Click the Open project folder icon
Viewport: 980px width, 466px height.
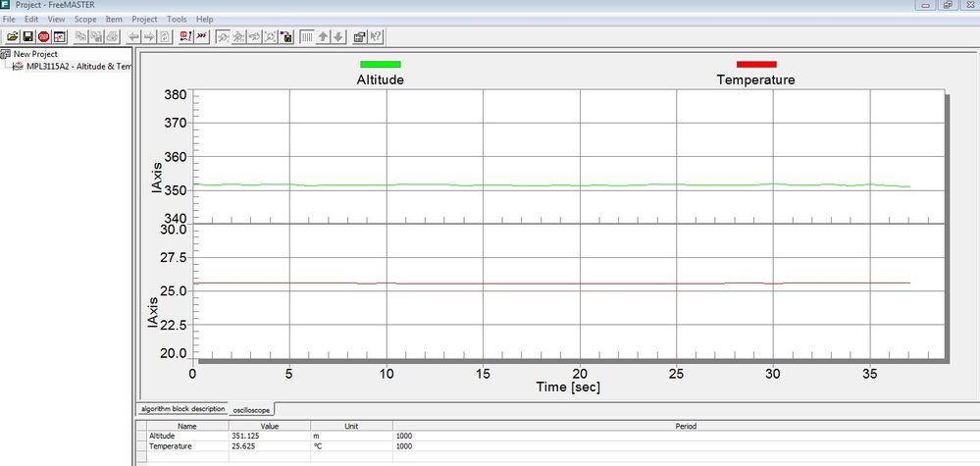coord(13,37)
